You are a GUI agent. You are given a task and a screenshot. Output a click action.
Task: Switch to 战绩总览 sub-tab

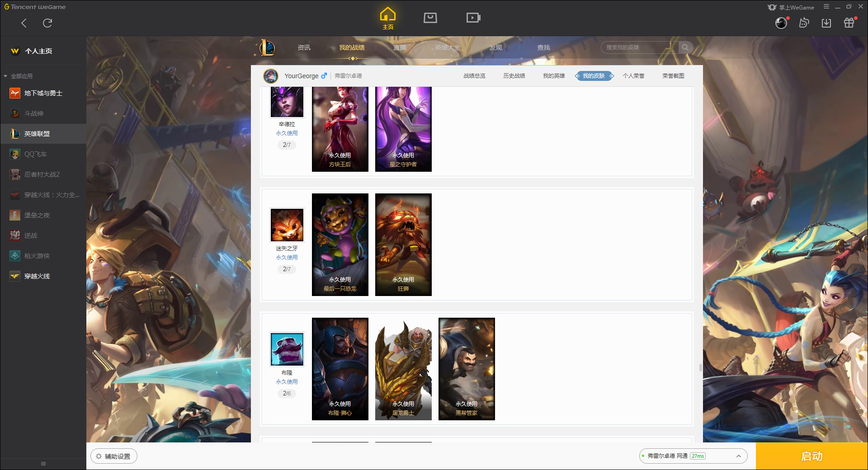coord(474,76)
